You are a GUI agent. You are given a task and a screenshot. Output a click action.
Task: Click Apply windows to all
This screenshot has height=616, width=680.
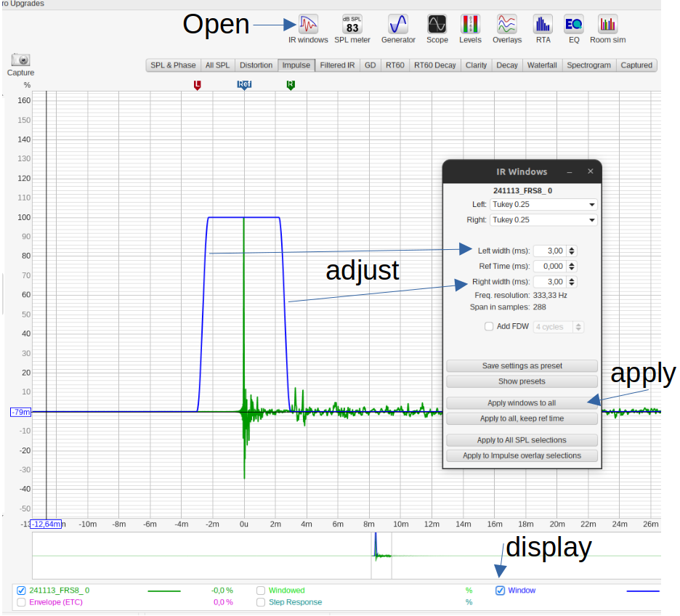tap(522, 403)
